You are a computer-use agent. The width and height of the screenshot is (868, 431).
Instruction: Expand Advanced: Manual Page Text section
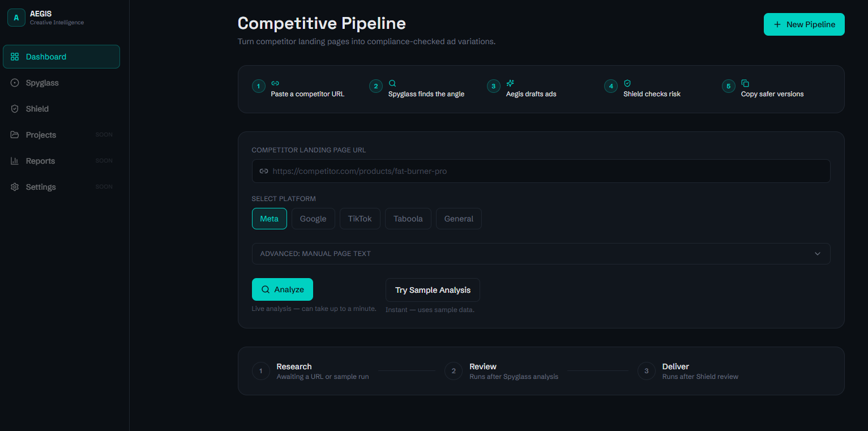click(541, 254)
